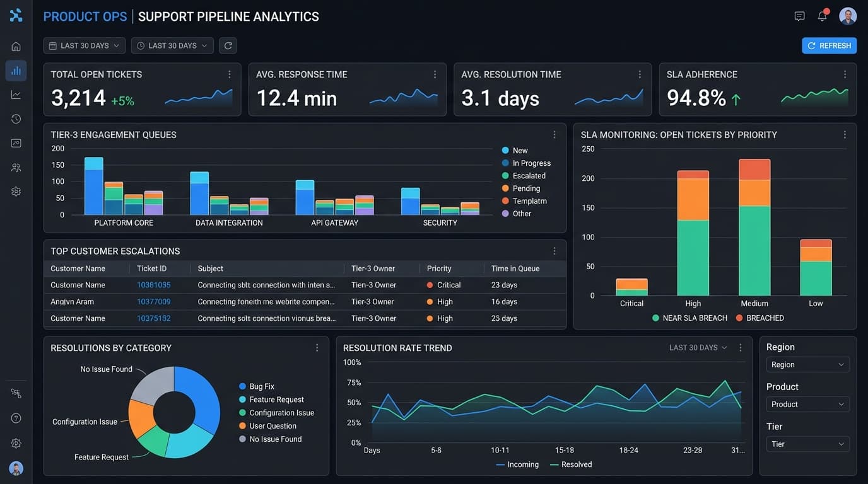The image size is (868, 484).
Task: Open Resolutions by Category options menu
Action: pyautogui.click(x=317, y=348)
